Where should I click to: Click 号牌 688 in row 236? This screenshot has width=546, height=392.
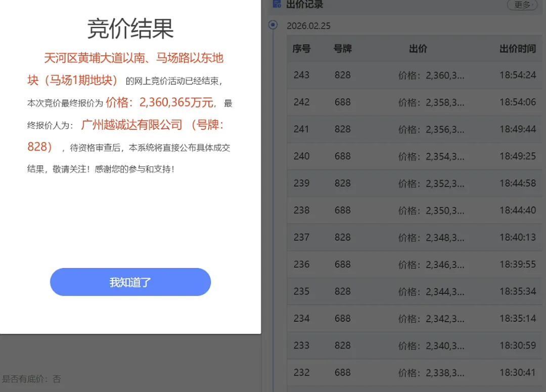343,264
